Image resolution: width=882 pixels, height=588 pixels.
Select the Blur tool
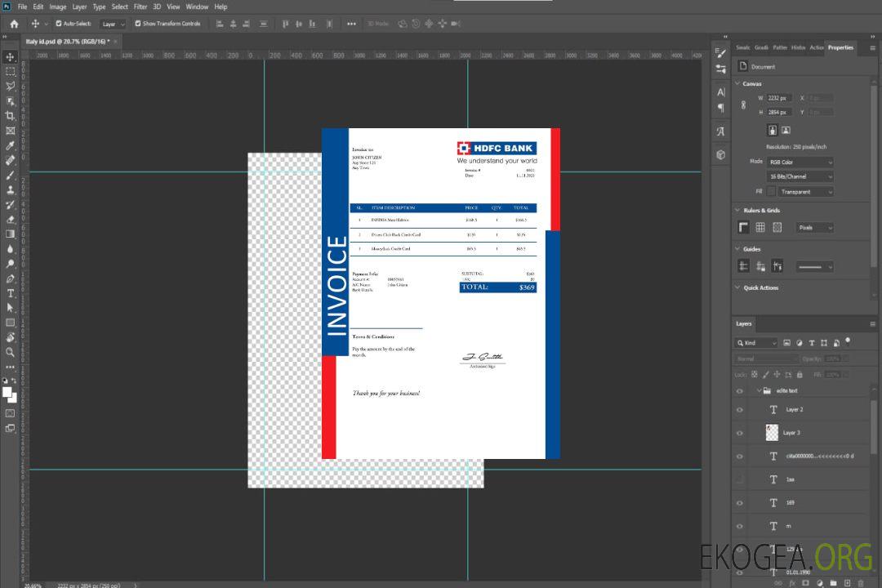pyautogui.click(x=10, y=249)
